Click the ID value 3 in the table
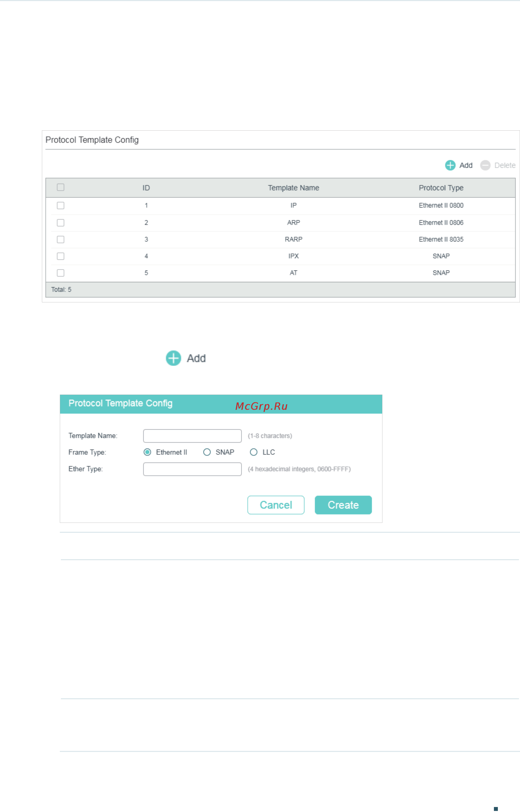This screenshot has width=520, height=812. tap(146, 239)
